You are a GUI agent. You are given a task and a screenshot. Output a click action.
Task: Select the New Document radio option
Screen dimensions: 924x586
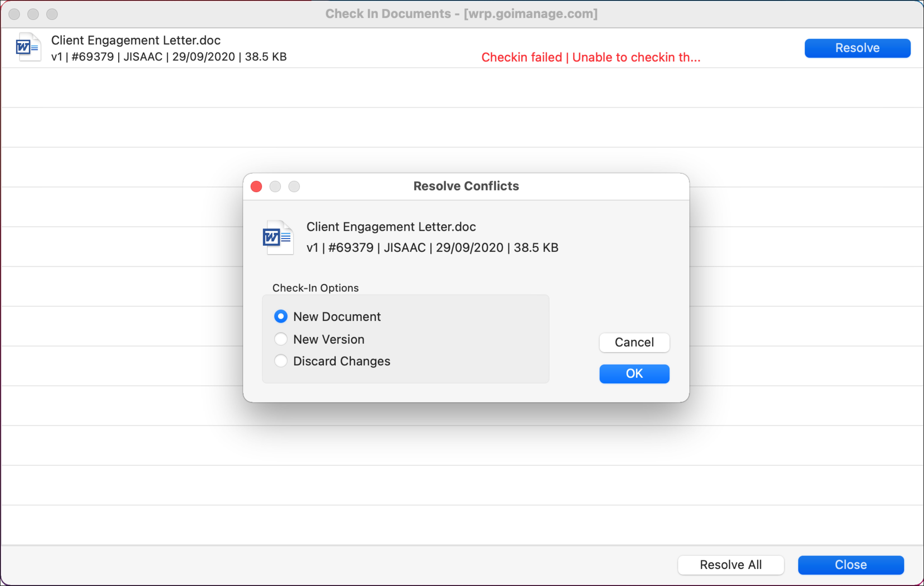pyautogui.click(x=281, y=316)
